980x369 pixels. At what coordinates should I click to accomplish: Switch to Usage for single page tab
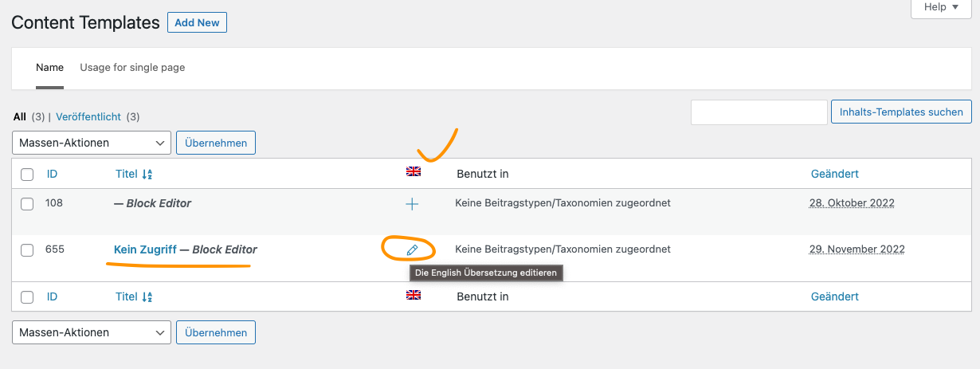(132, 68)
